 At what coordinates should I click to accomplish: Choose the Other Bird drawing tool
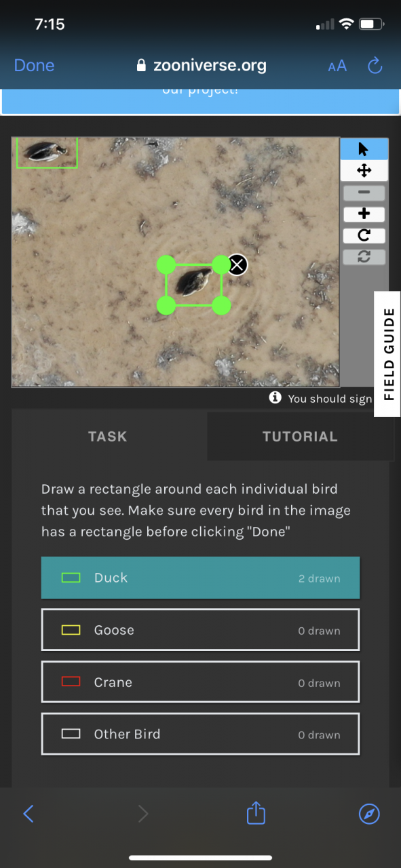(200, 734)
